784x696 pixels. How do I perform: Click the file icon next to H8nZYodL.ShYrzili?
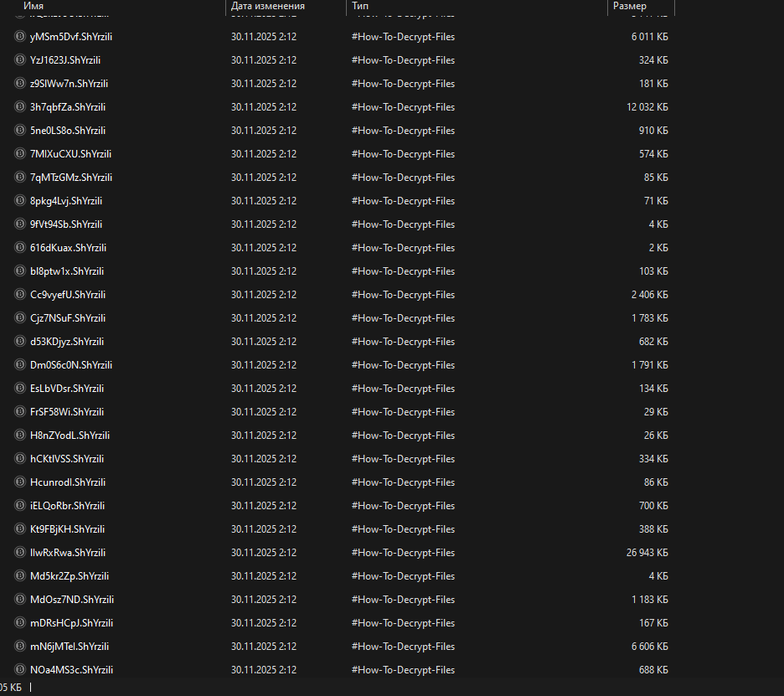coord(19,435)
